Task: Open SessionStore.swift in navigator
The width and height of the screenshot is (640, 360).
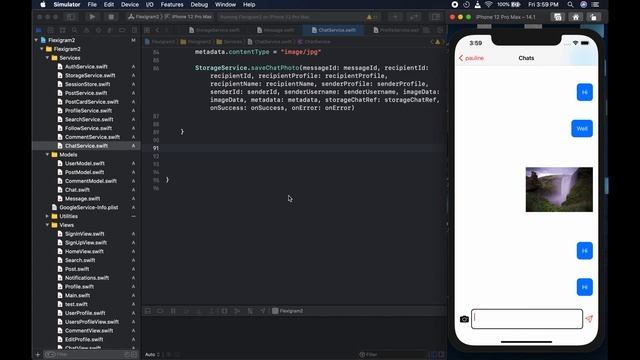Action: tap(87, 84)
